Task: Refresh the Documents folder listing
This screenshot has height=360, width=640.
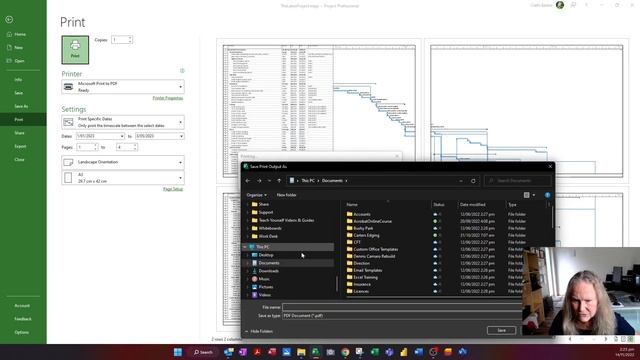Action: 473,180
